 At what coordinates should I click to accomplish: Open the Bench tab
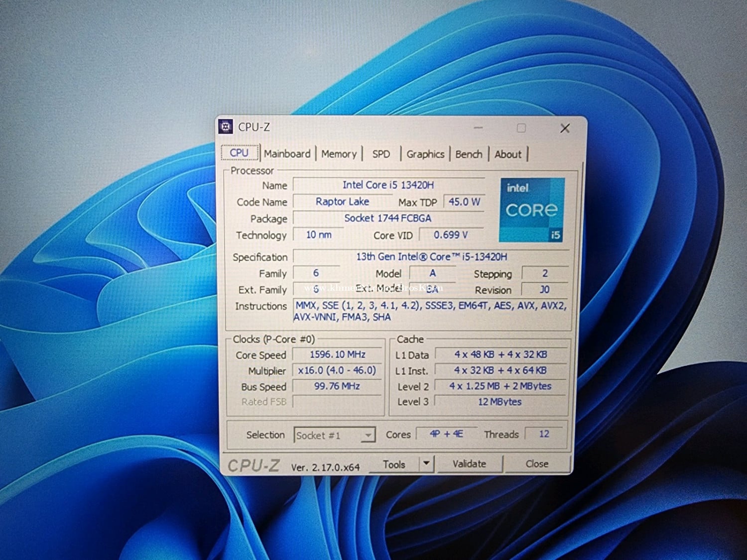click(469, 154)
